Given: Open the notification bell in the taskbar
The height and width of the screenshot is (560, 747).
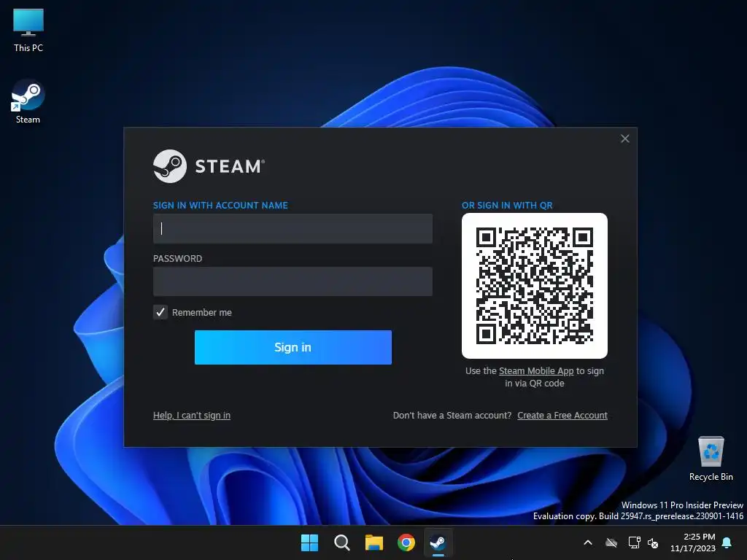Looking at the screenshot, I should click(x=727, y=542).
